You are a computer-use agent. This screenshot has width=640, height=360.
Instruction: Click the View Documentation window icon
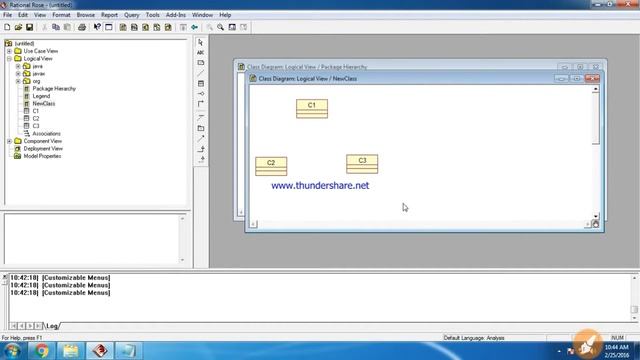tap(109, 27)
